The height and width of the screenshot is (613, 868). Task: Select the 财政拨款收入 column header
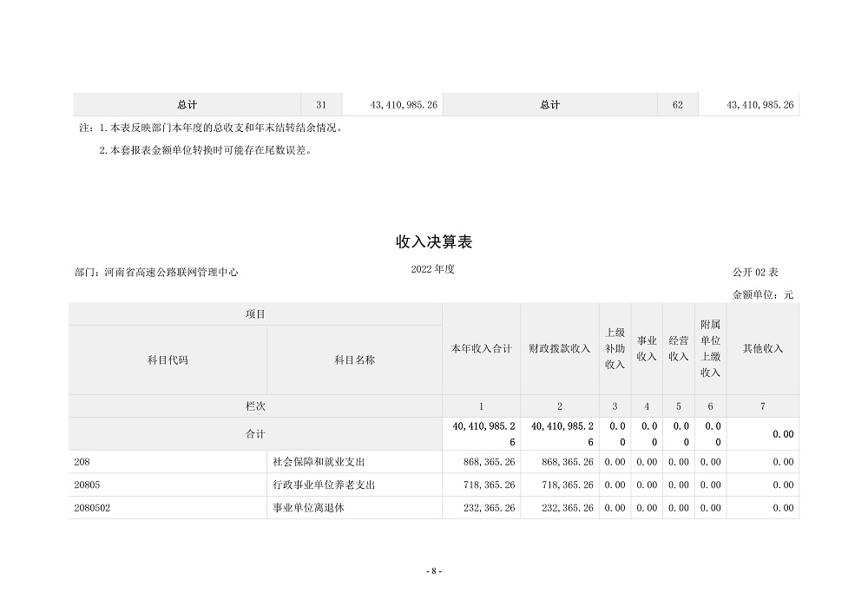coord(560,349)
